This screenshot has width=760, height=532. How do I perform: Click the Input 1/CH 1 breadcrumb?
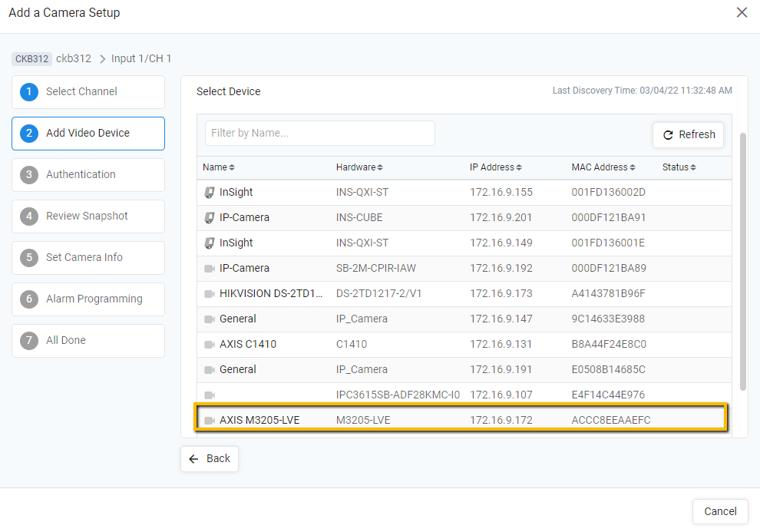coord(141,58)
